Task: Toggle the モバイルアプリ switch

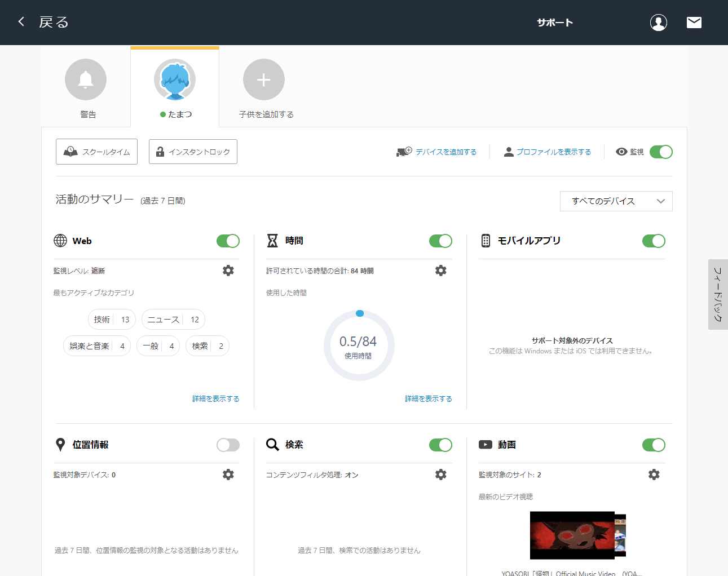Action: pos(654,241)
